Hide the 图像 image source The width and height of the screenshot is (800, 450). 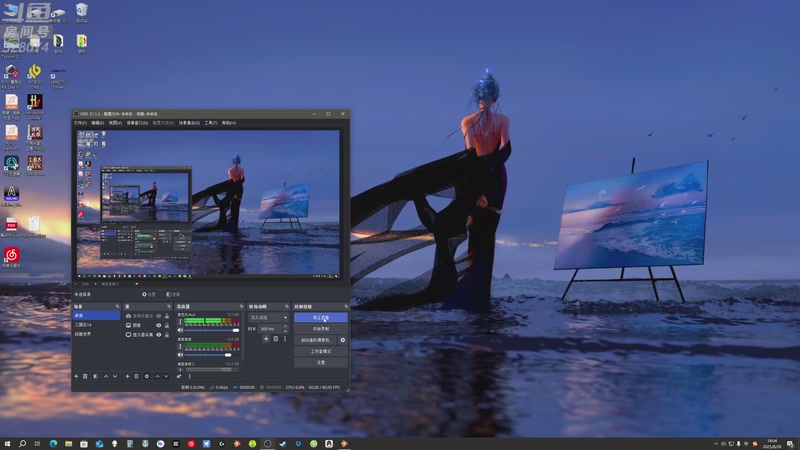[x=159, y=326]
